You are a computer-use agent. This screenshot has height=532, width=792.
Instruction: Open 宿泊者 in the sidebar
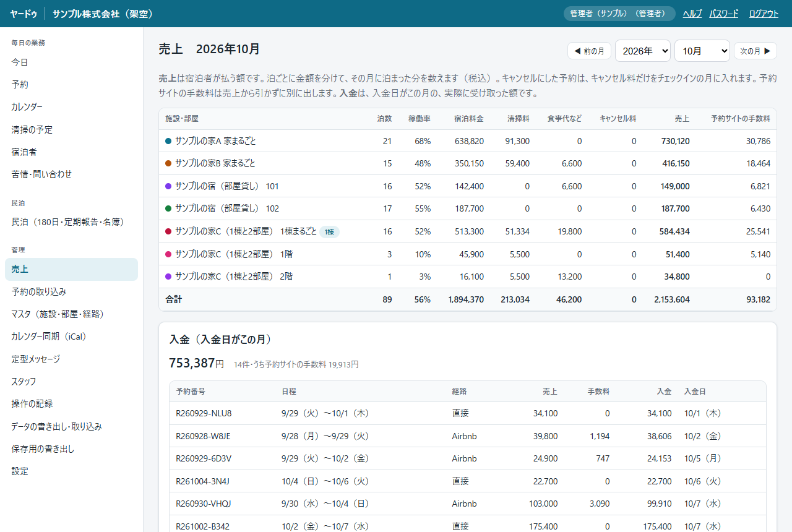pos(71,152)
